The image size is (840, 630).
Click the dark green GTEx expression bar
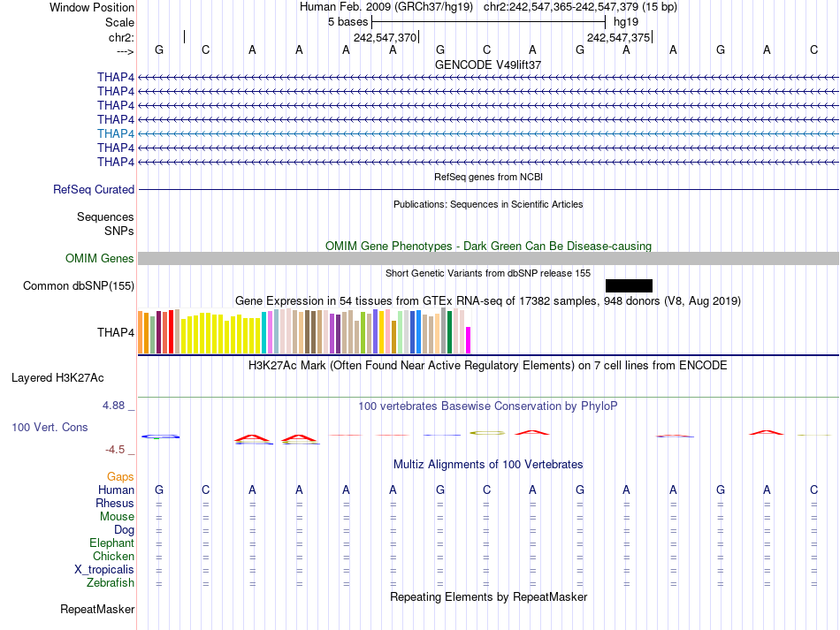pos(449,332)
